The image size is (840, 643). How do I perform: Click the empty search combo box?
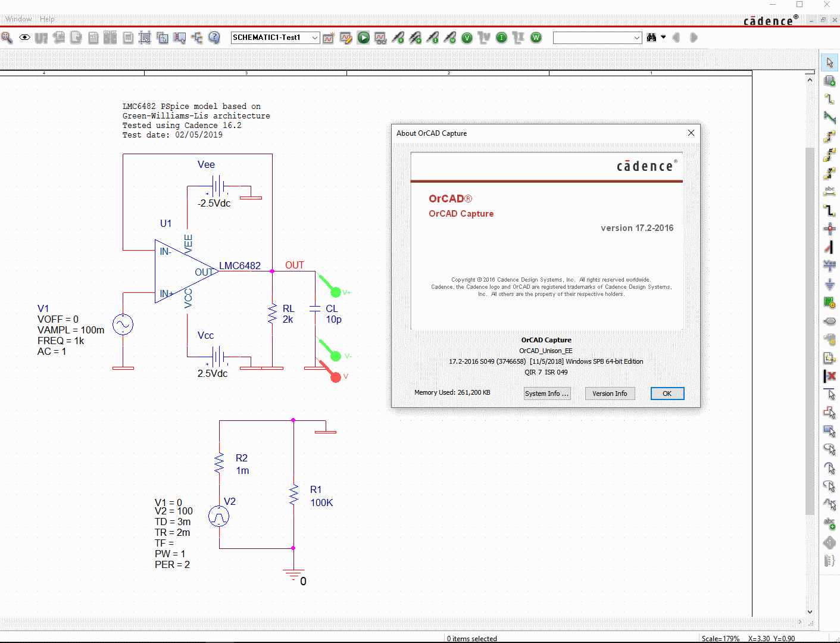point(597,38)
